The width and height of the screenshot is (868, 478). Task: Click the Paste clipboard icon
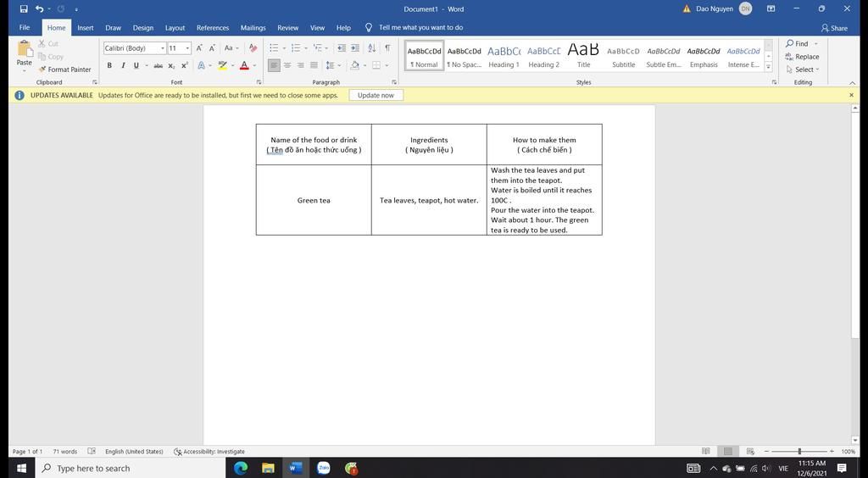(x=25, y=48)
